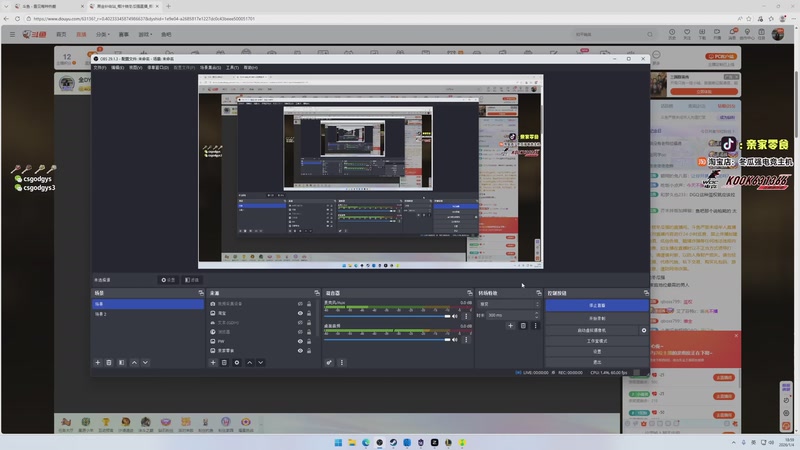This screenshot has width=800, height=450.
Task: Open scene filters icon in the Scenes panel toolbar
Action: point(121,362)
